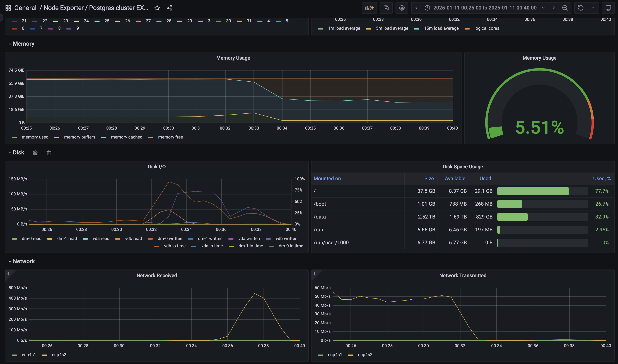The image size is (618, 364).
Task: Toggle logical cores legend entry
Action: 487,28
